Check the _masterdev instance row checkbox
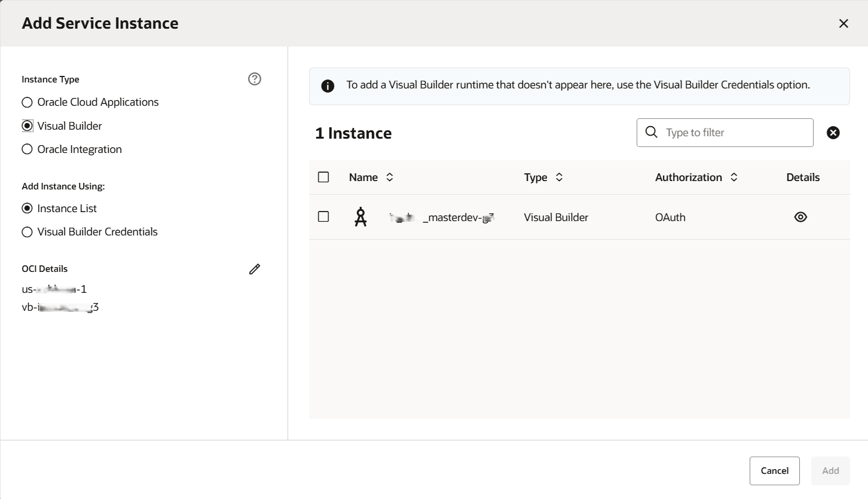Viewport: 868px width, 499px height. pos(323,216)
